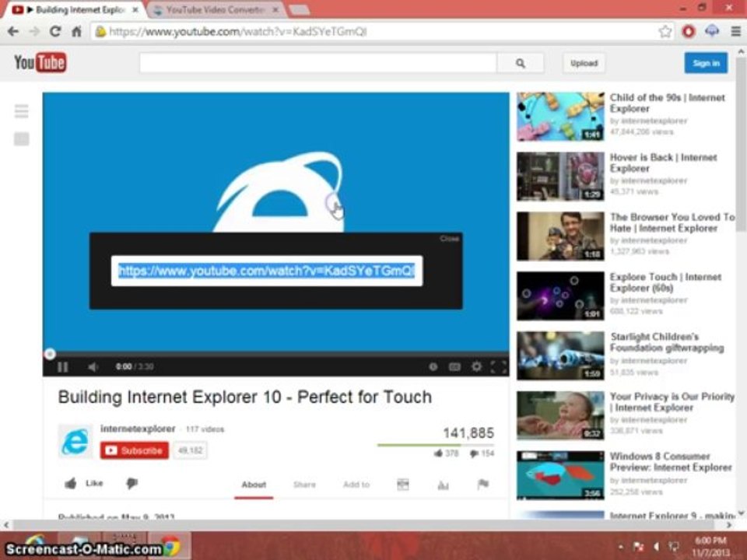Open the taskbar Action Center flag icon
The image size is (747, 560).
coord(638,547)
